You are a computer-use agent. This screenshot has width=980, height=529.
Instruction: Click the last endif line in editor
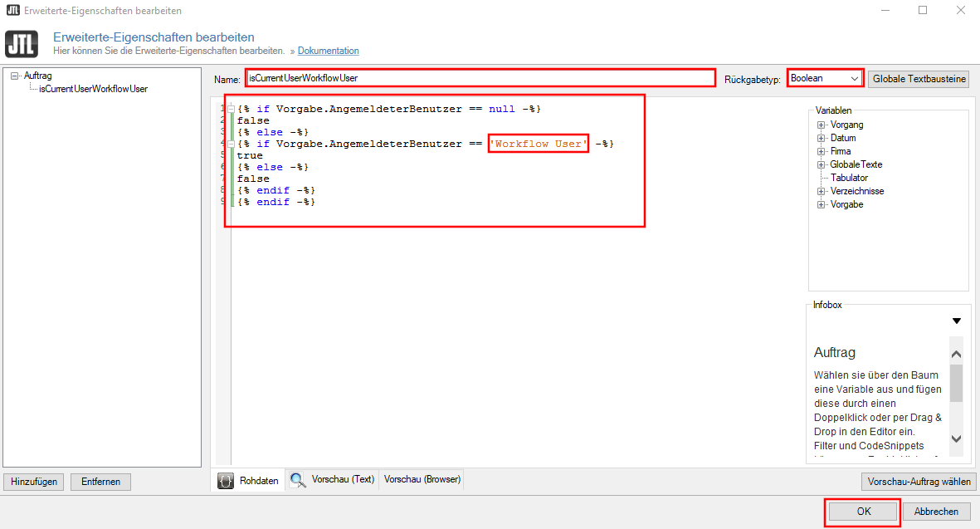coord(275,202)
